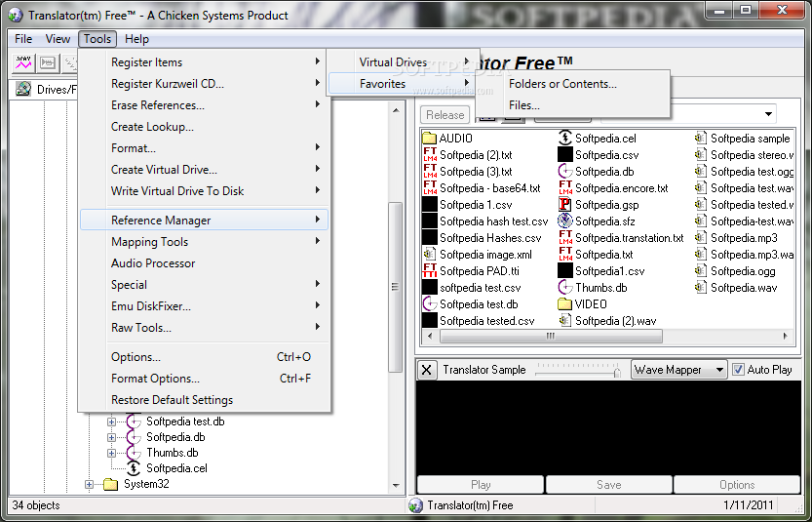
Task: Click the Softpedia.cel icon in the tree
Action: (134, 468)
